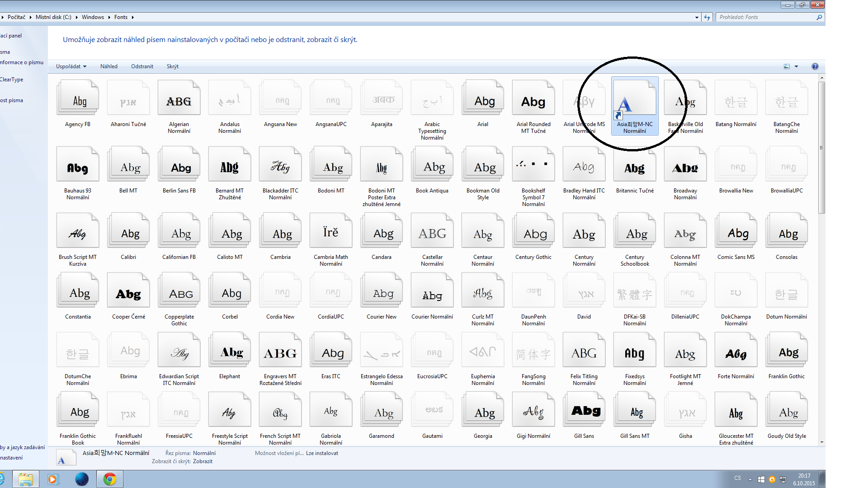Open the file explorer taskbar icon
Viewport: 868px width, 488px height.
coord(26,479)
